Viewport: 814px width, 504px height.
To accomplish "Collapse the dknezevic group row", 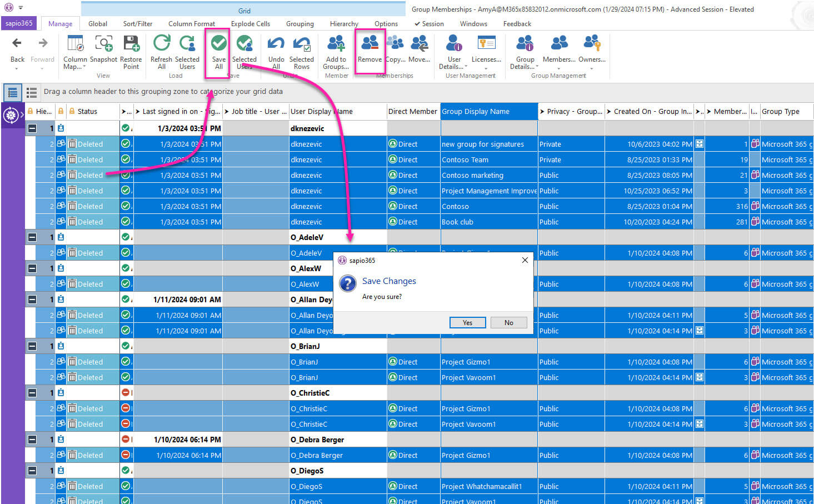I will 32,128.
